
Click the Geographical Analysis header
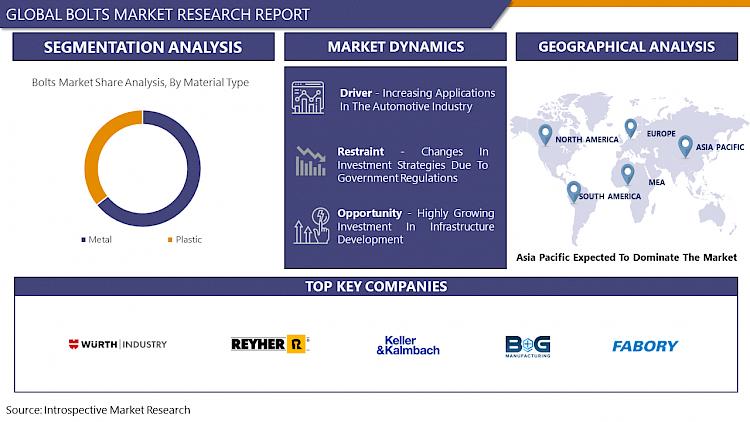(x=627, y=46)
